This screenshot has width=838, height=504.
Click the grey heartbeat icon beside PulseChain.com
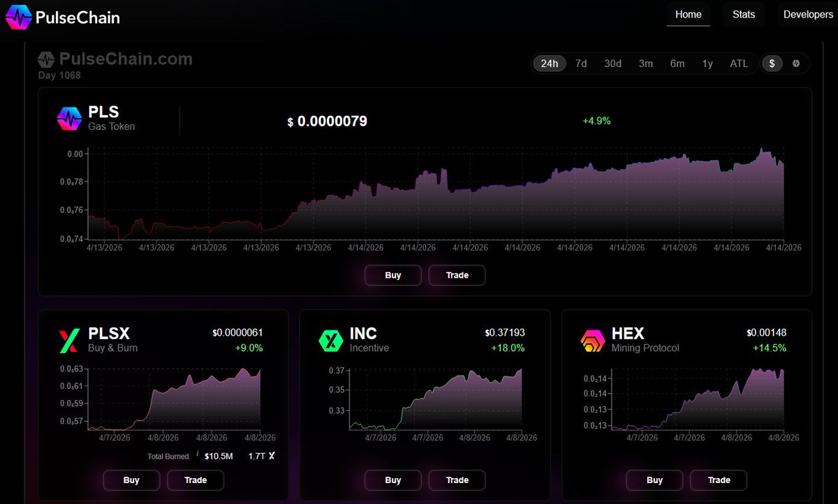[x=47, y=59]
